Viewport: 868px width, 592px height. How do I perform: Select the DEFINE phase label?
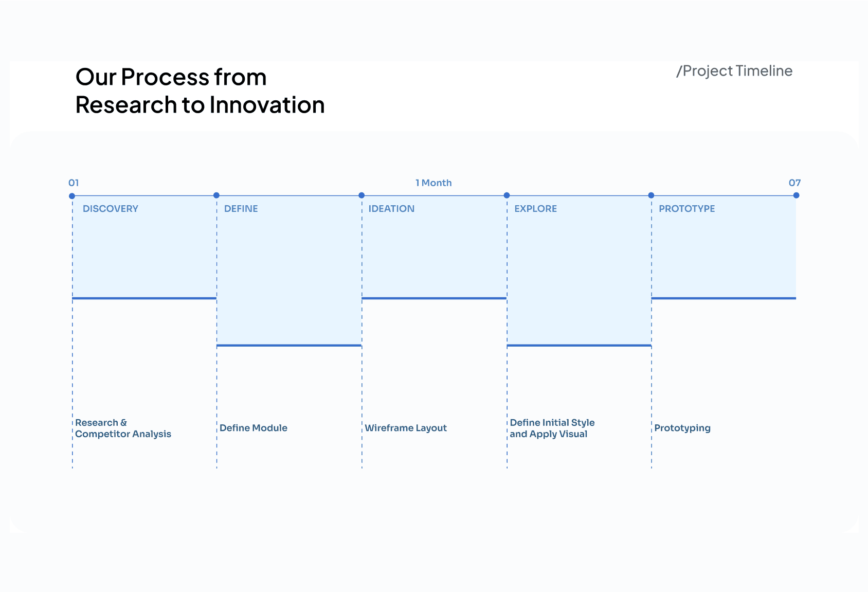[x=241, y=209]
